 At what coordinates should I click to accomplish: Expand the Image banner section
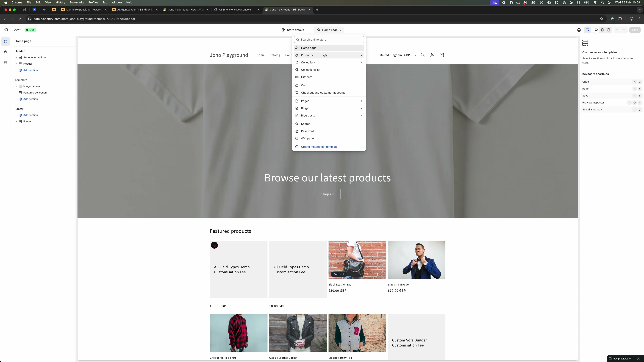click(16, 86)
